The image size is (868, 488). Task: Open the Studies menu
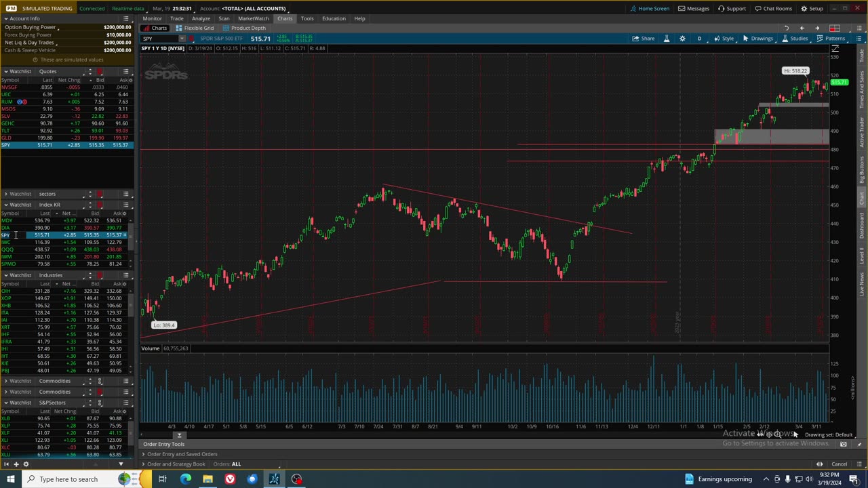[795, 39]
